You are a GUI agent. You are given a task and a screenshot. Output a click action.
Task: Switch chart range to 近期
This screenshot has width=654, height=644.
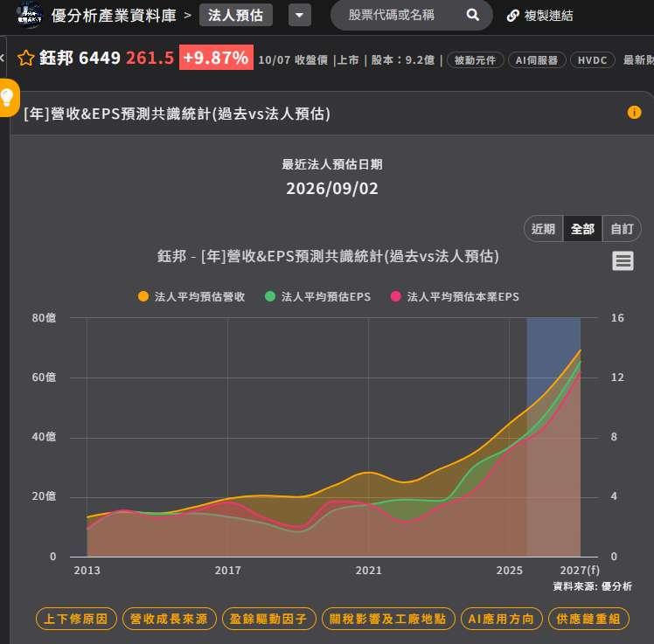point(543,228)
